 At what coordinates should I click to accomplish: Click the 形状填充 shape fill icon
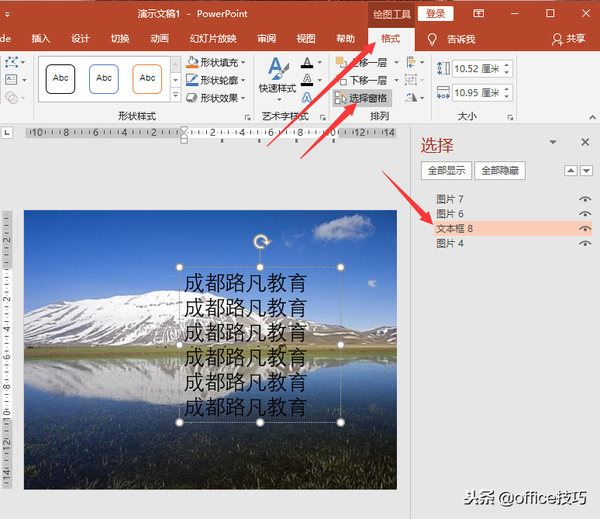coord(192,63)
